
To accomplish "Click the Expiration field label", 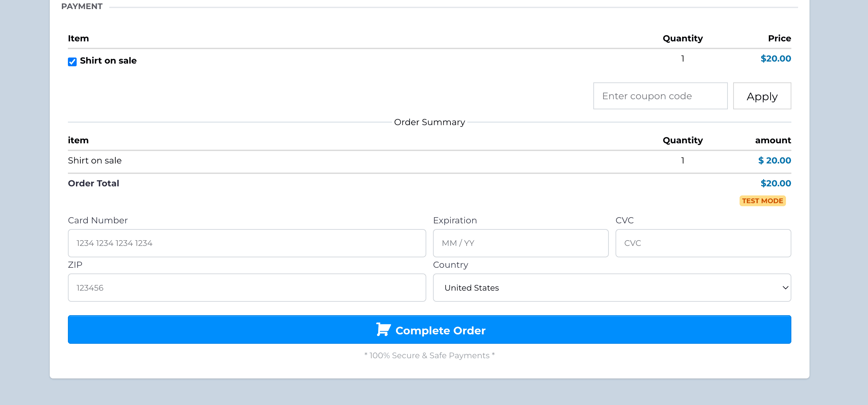I will point(455,221).
